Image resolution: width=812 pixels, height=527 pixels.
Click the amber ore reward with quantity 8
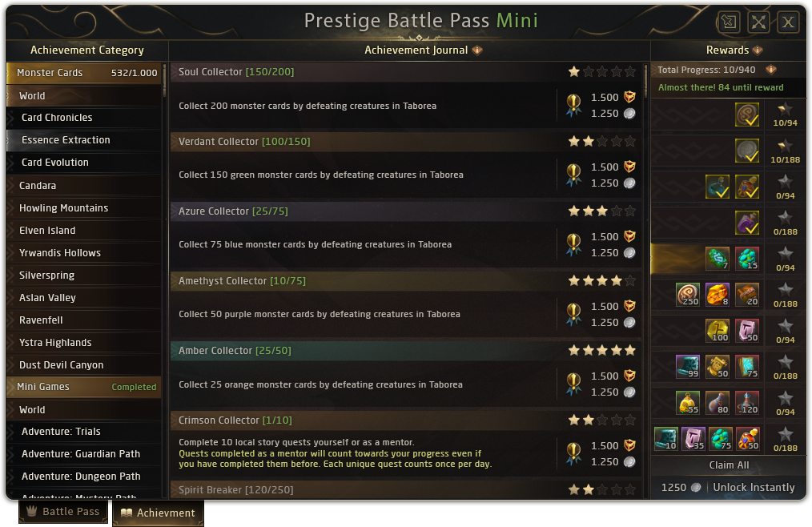(718, 294)
